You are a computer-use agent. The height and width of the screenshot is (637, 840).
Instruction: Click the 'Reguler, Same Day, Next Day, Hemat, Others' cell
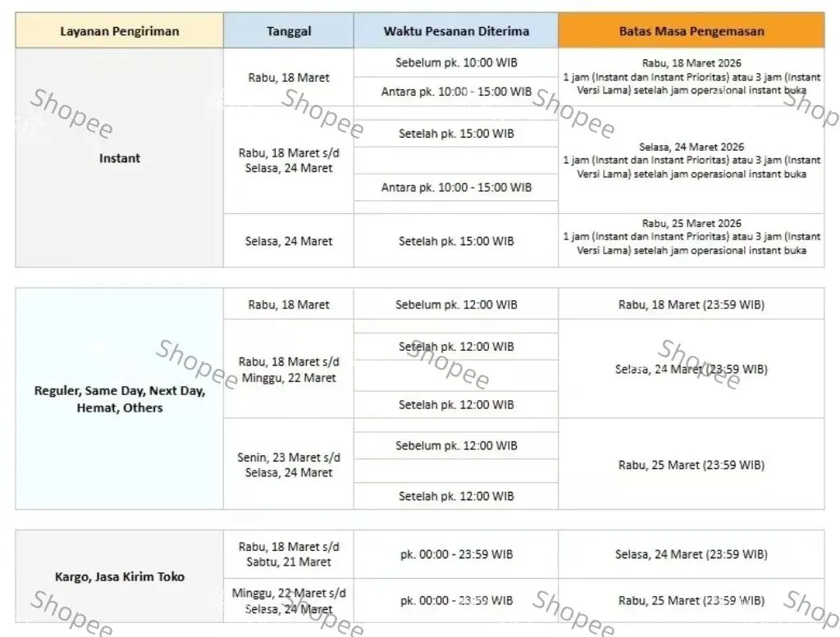(120, 398)
